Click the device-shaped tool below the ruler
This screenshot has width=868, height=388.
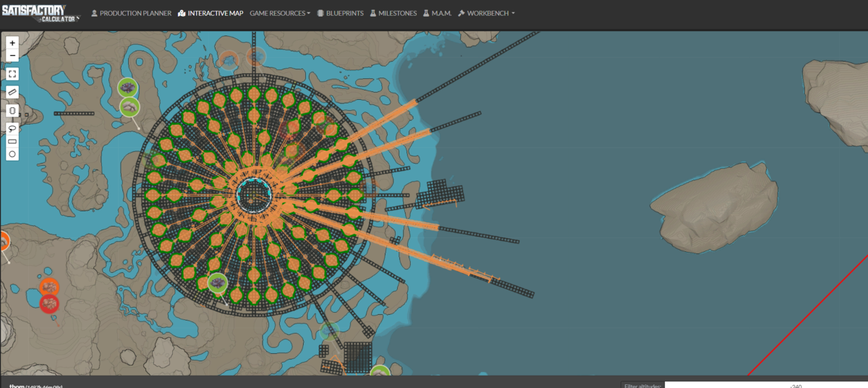[x=12, y=111]
